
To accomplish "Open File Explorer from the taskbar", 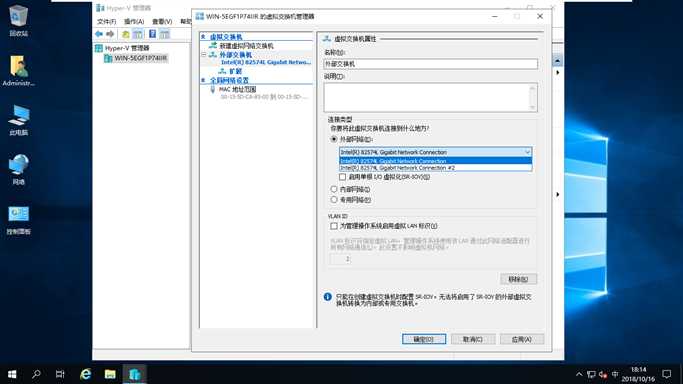I will [110, 374].
